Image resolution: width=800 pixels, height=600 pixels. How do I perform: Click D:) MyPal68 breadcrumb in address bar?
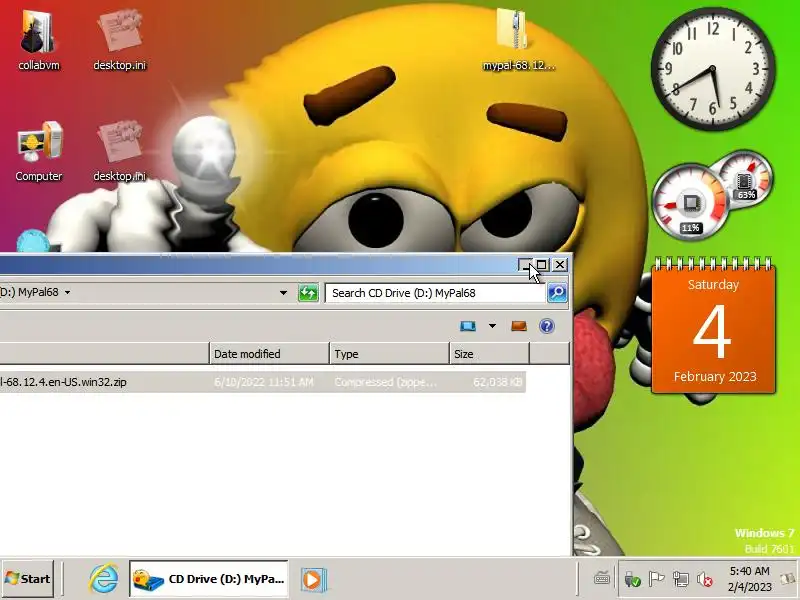click(29, 292)
